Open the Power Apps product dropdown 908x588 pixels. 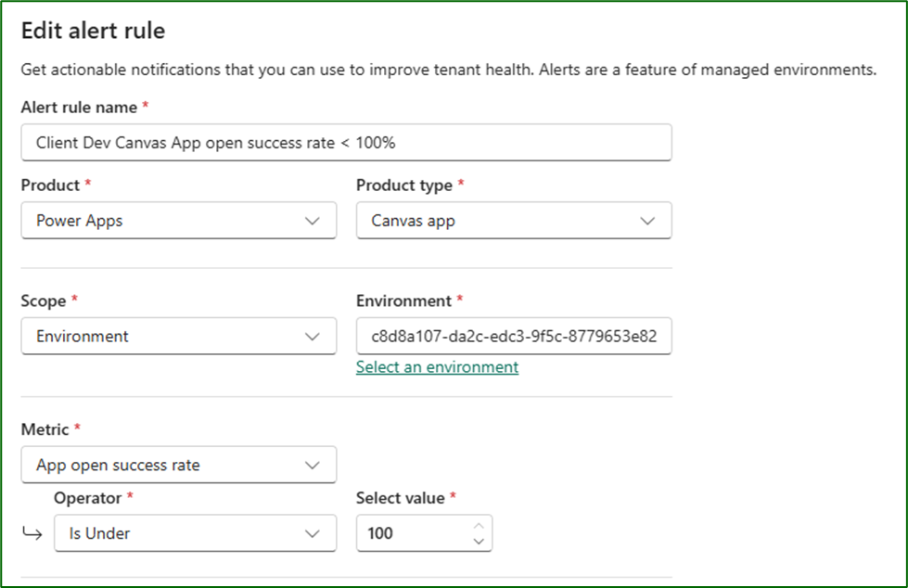(x=167, y=221)
